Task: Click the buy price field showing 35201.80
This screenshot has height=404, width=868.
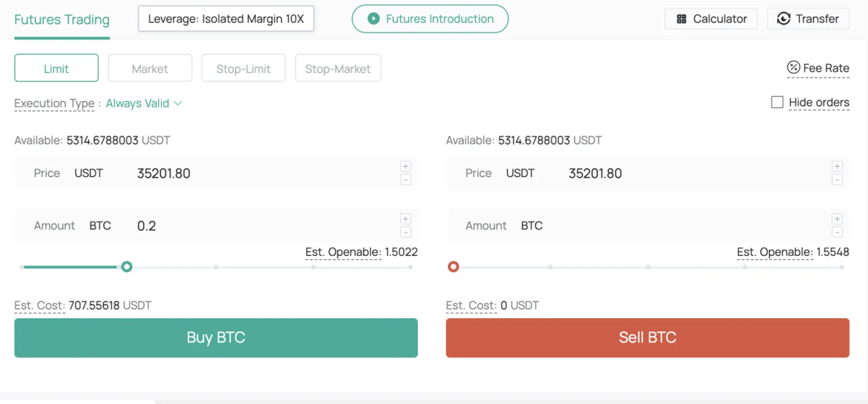Action: pyautogui.click(x=216, y=173)
